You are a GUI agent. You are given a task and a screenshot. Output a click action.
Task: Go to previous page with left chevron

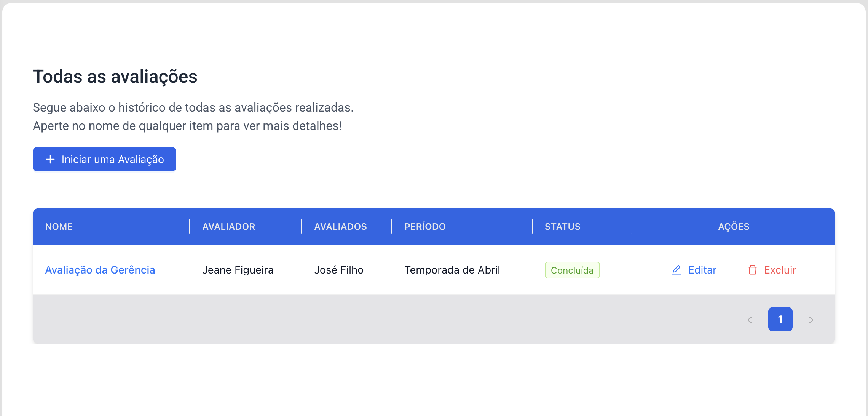pyautogui.click(x=750, y=320)
